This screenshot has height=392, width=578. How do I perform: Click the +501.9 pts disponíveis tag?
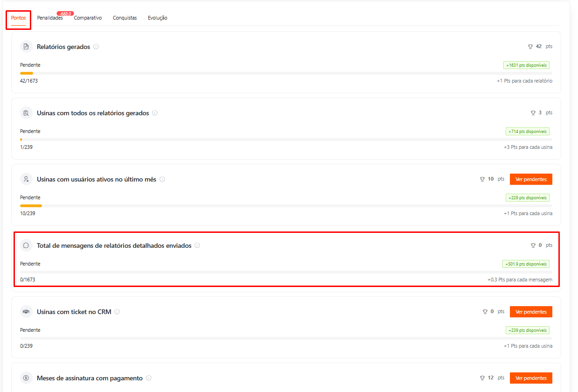point(526,264)
